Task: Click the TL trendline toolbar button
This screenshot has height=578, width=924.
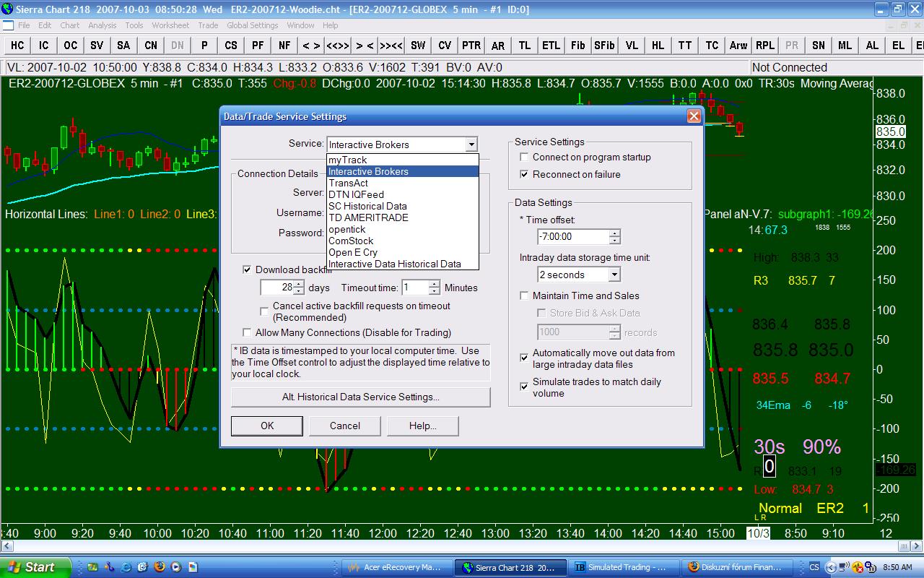Action: click(525, 46)
